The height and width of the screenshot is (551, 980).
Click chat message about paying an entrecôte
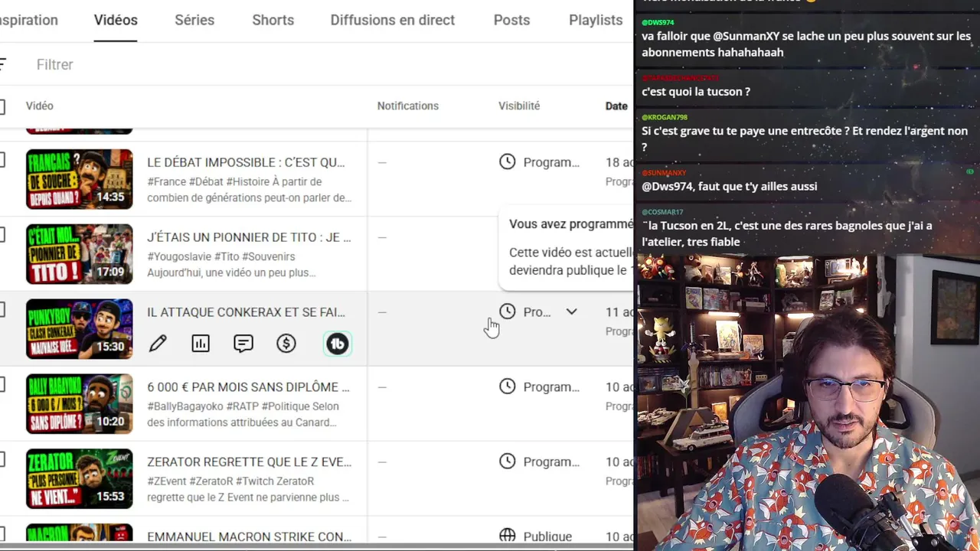(x=805, y=139)
